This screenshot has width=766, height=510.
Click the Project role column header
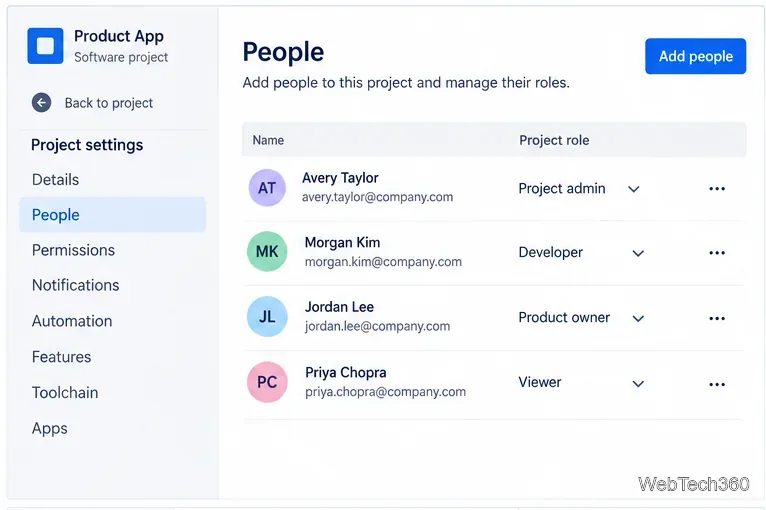click(x=554, y=140)
